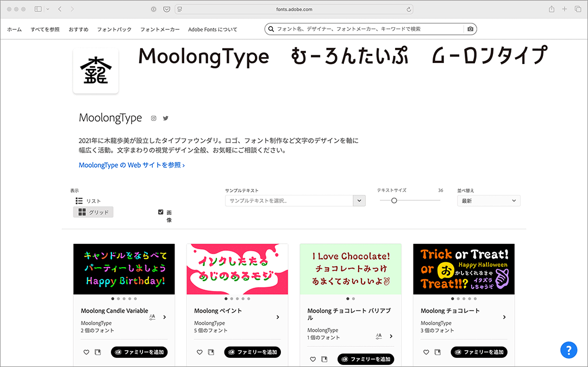Click the library icon on Moolong Candle Variable
This screenshot has width=588, height=367.
(x=98, y=352)
